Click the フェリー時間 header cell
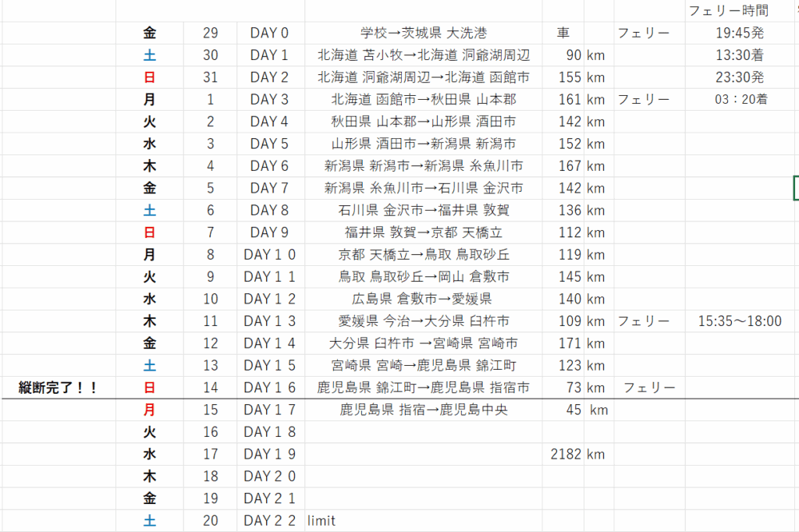This screenshot has height=532, width=799. (x=728, y=11)
